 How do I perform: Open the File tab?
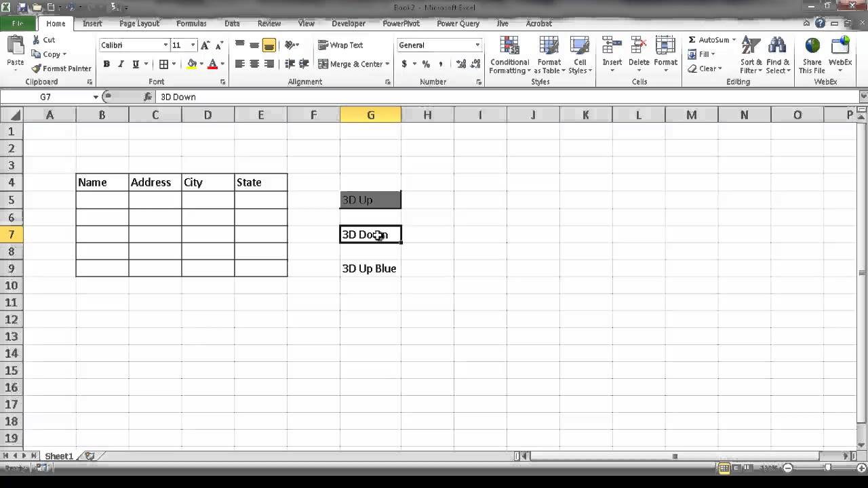18,23
